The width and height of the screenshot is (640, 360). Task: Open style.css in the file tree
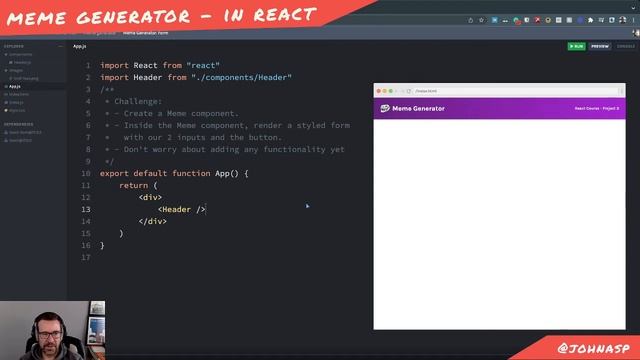(15, 110)
